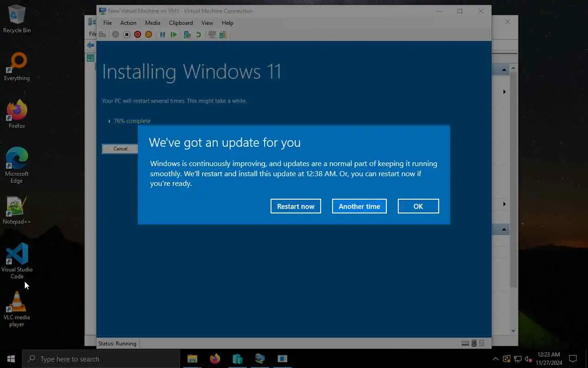
Task: Select the Visual Studio Code desktop shortcut
Action: pos(17,261)
